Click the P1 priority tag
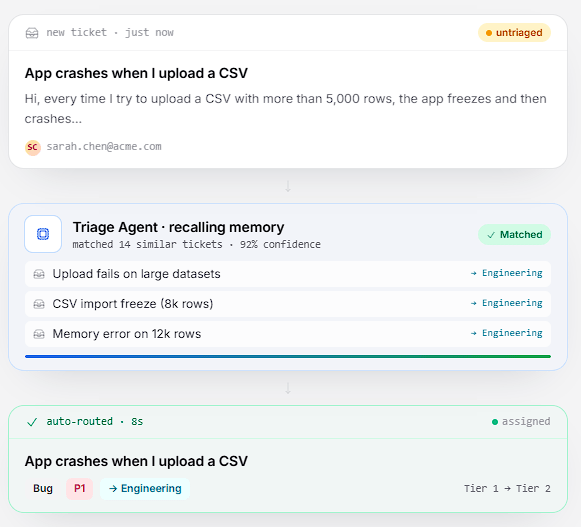The width and height of the screenshot is (581, 527). pyautogui.click(x=80, y=488)
